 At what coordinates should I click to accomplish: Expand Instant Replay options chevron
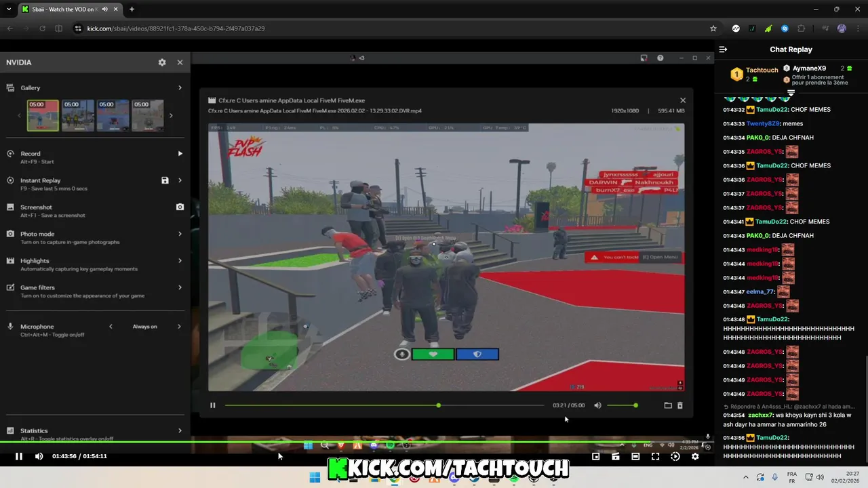[x=180, y=180]
